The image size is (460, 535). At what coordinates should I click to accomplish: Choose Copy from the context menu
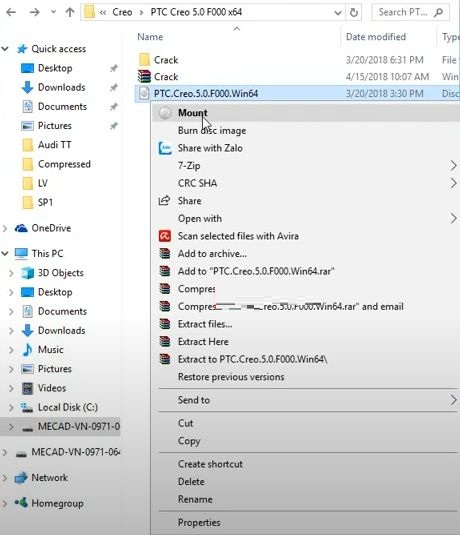coord(189,441)
